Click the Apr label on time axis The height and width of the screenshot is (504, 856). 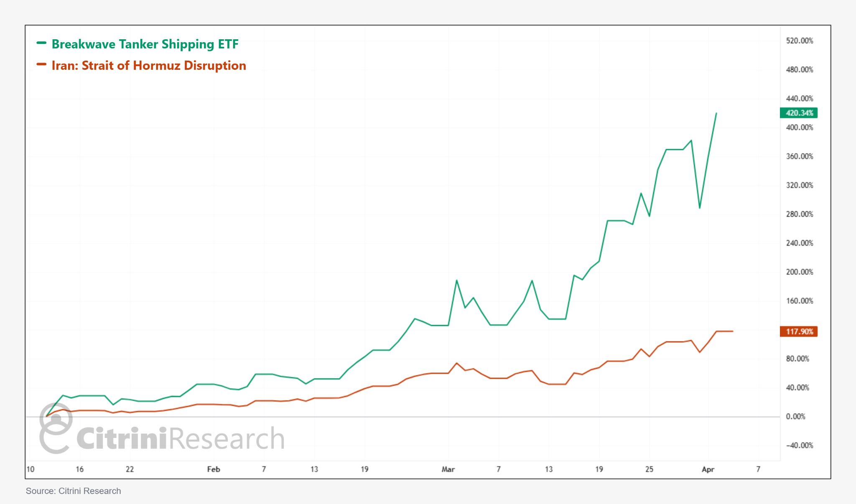[x=708, y=469]
